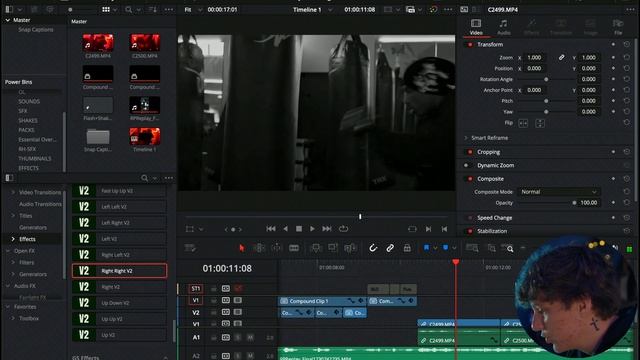640x360 pixels.
Task: Adjust the Opacity slider handle
Action: click(574, 202)
